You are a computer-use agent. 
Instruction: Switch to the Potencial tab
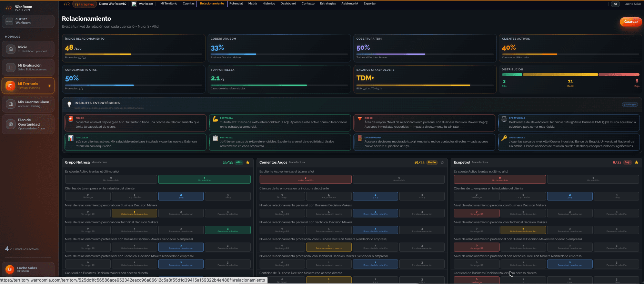(x=236, y=3)
